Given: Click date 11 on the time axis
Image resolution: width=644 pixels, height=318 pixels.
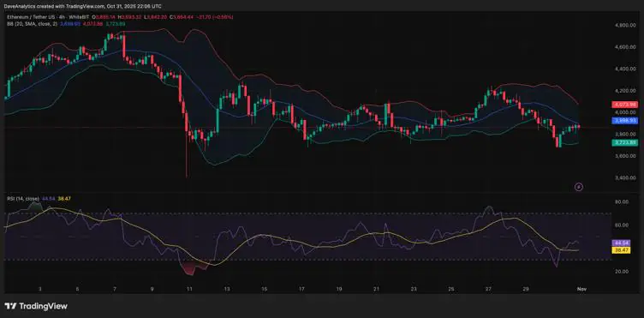Looking at the screenshot, I should (189, 289).
